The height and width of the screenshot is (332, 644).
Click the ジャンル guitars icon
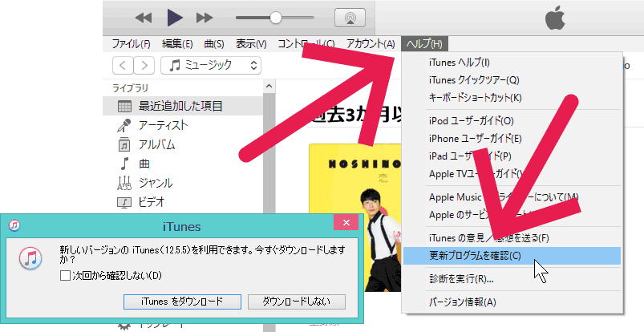[124, 183]
